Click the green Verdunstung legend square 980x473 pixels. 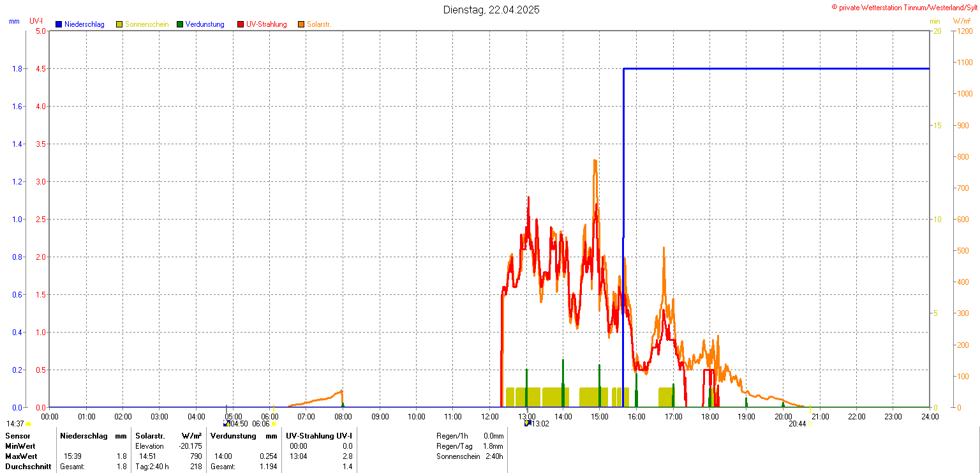pyautogui.click(x=180, y=24)
